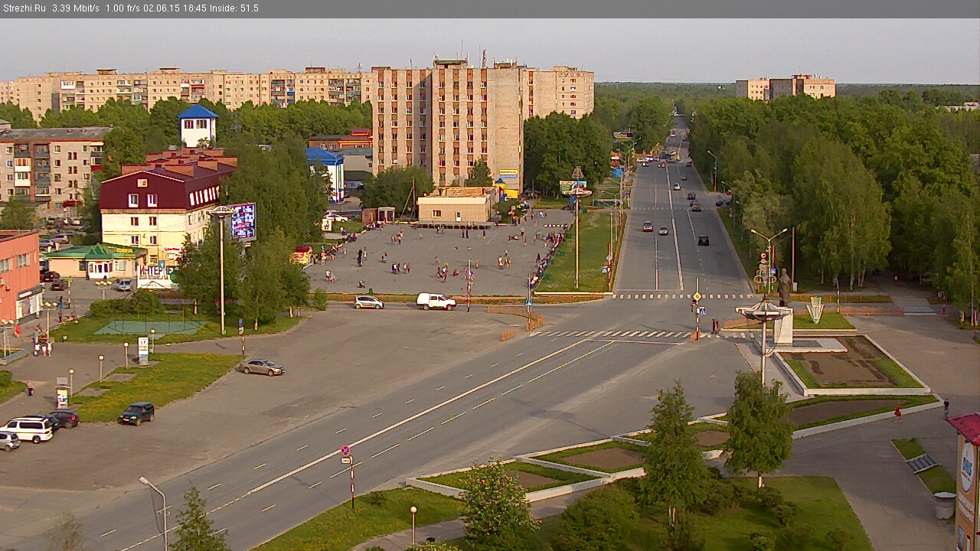Select the 3.39 Mbit/s bitrate readout
The image size is (980, 551).
[76, 8]
